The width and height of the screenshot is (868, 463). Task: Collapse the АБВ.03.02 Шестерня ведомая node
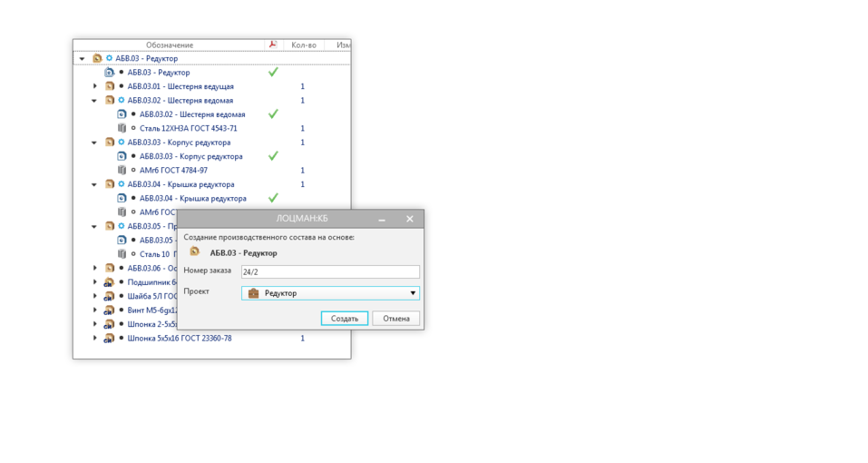point(94,101)
